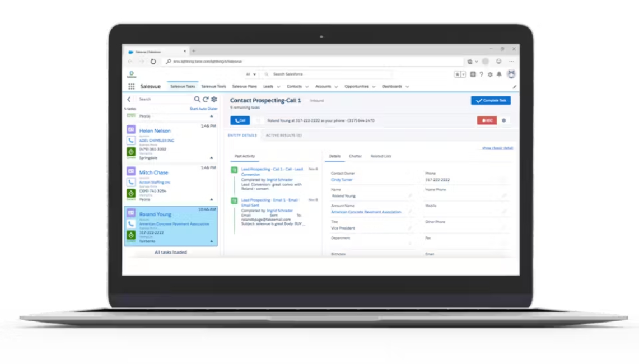639x364 pixels.
Task: Open the show classic detail link
Action: [497, 148]
